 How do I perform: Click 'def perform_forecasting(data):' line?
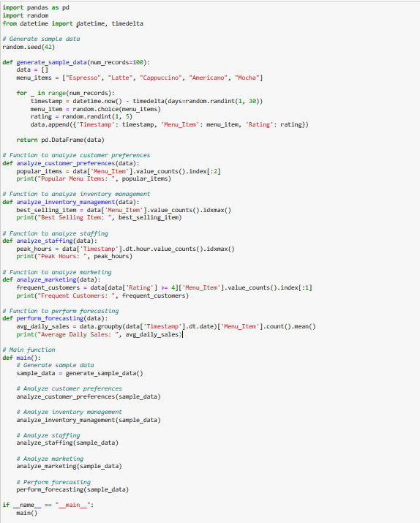pos(55,318)
